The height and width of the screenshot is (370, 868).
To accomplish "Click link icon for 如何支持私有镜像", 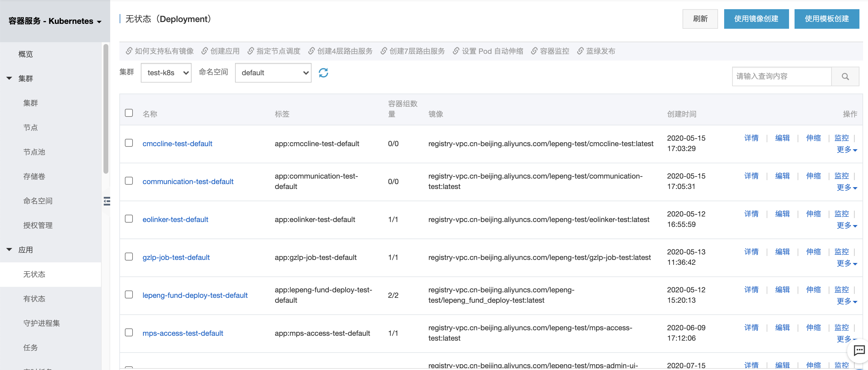I will click(x=129, y=51).
